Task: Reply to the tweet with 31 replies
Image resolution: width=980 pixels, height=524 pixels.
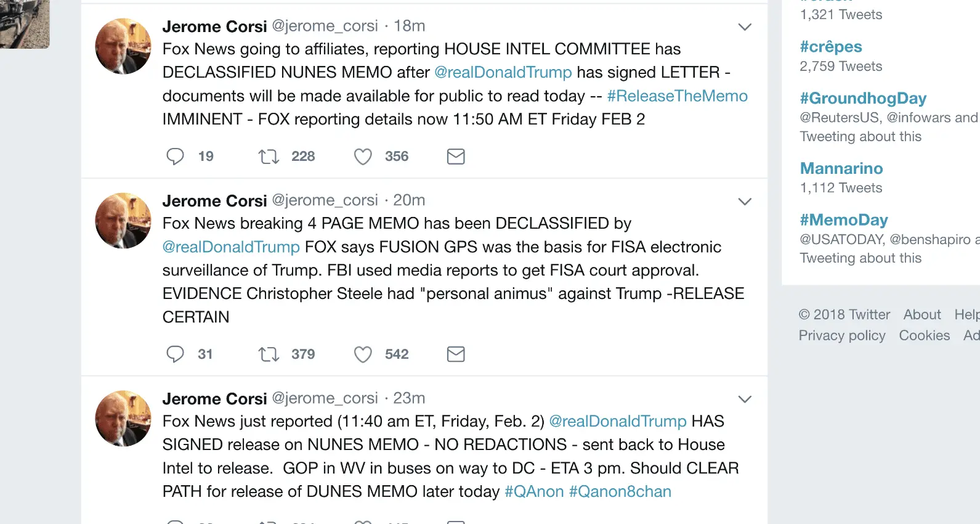Action: click(176, 354)
